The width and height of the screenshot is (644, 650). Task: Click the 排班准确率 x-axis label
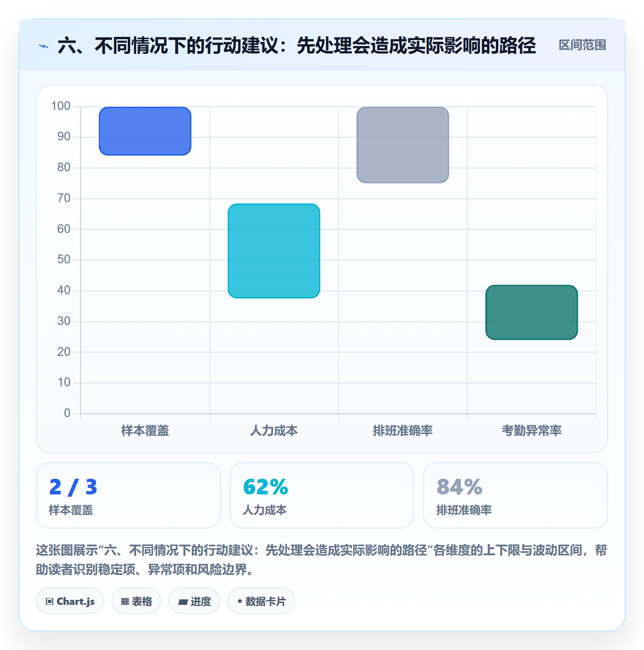coord(403,431)
